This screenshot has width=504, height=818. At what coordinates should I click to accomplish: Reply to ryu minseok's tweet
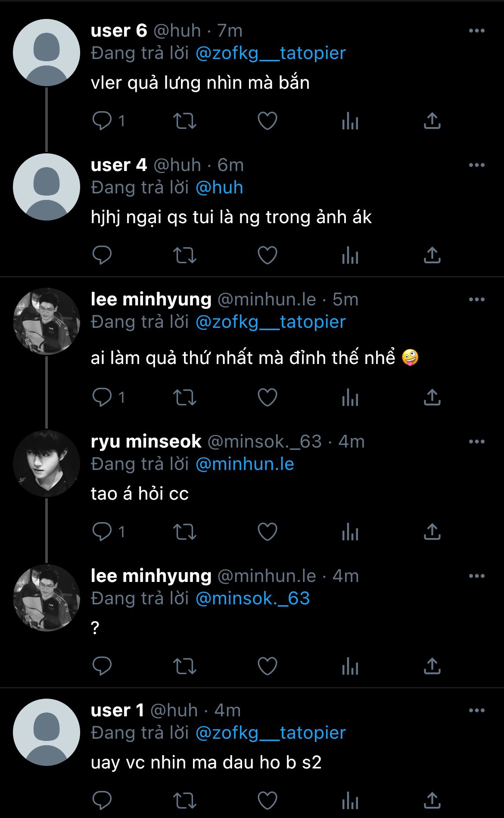[x=102, y=532]
